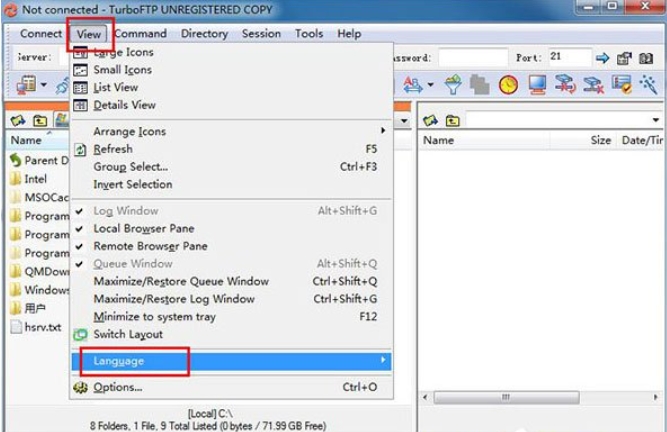Open the site manager dropdown arrow
Screen dimensions: 667x432
click(x=44, y=85)
